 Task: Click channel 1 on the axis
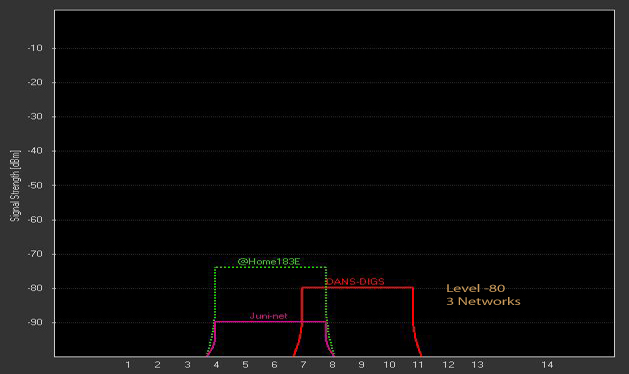point(128,365)
